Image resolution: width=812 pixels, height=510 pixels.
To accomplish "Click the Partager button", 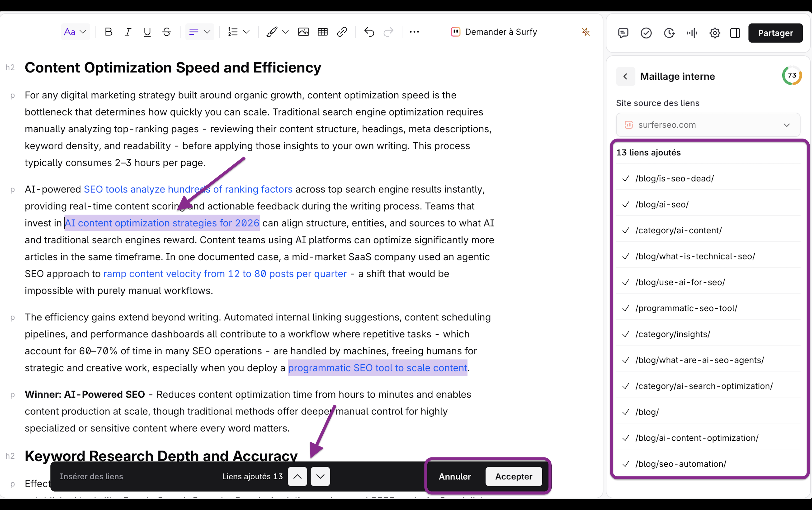I will point(775,33).
